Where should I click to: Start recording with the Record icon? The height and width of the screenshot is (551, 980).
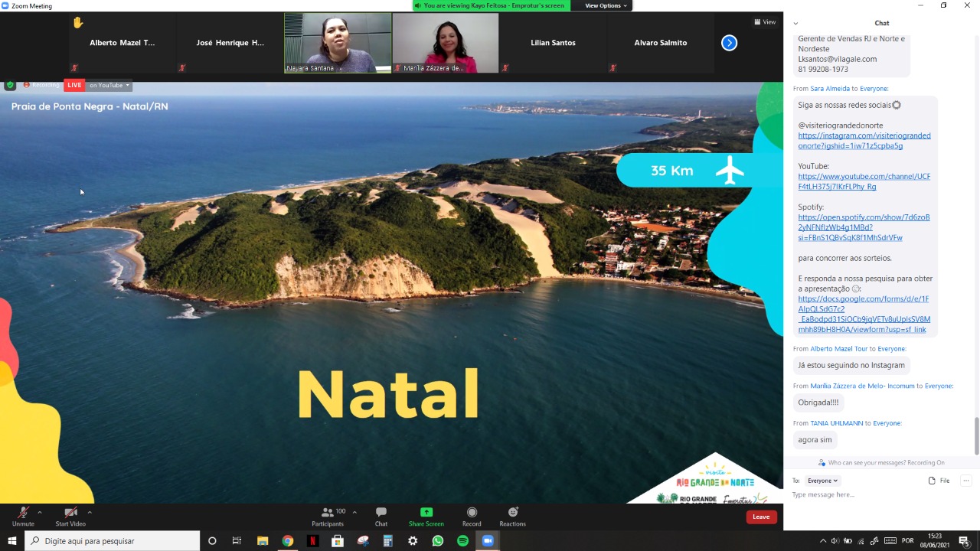pos(472,513)
